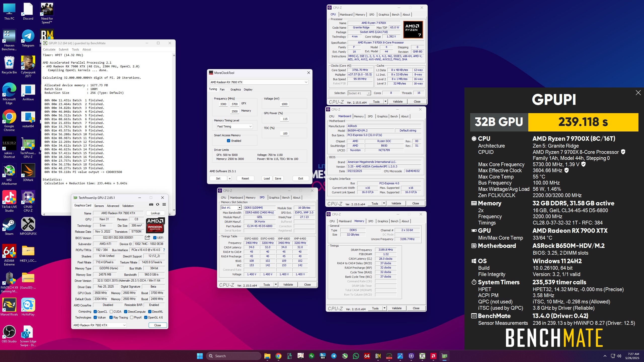Toggle the PhysX checkbox in GPU-Z

click(x=132, y=318)
